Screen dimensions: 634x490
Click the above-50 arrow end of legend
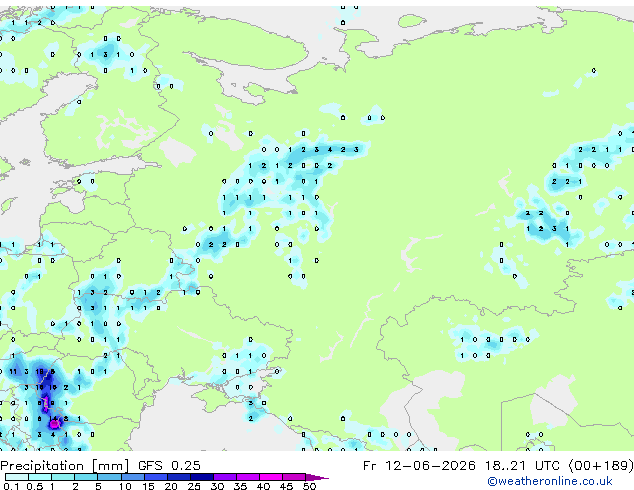tap(317, 477)
